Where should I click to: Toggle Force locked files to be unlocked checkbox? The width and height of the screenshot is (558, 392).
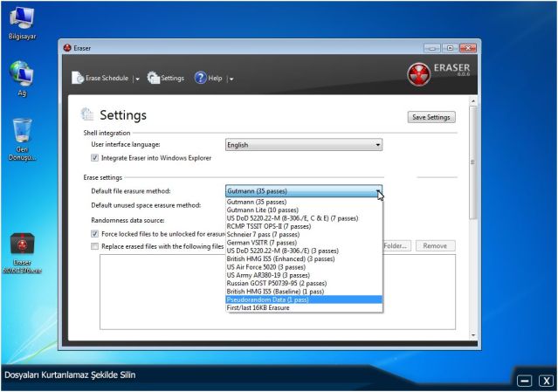94,234
